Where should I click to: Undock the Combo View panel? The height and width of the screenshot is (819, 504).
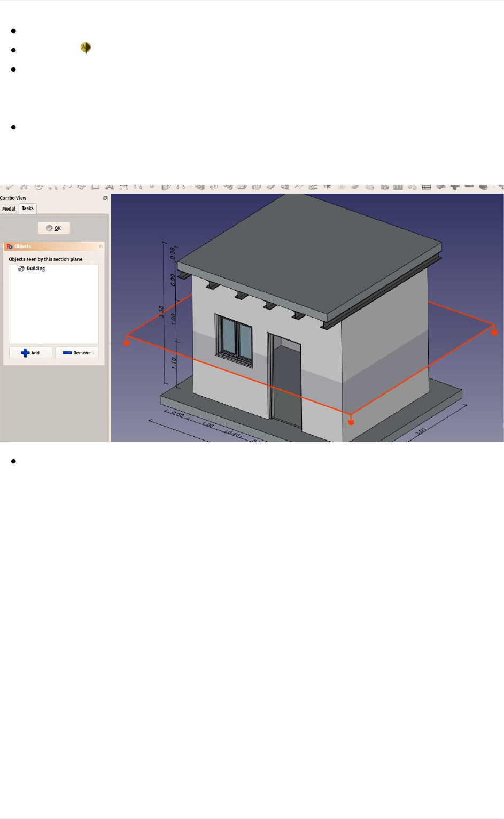105,198
